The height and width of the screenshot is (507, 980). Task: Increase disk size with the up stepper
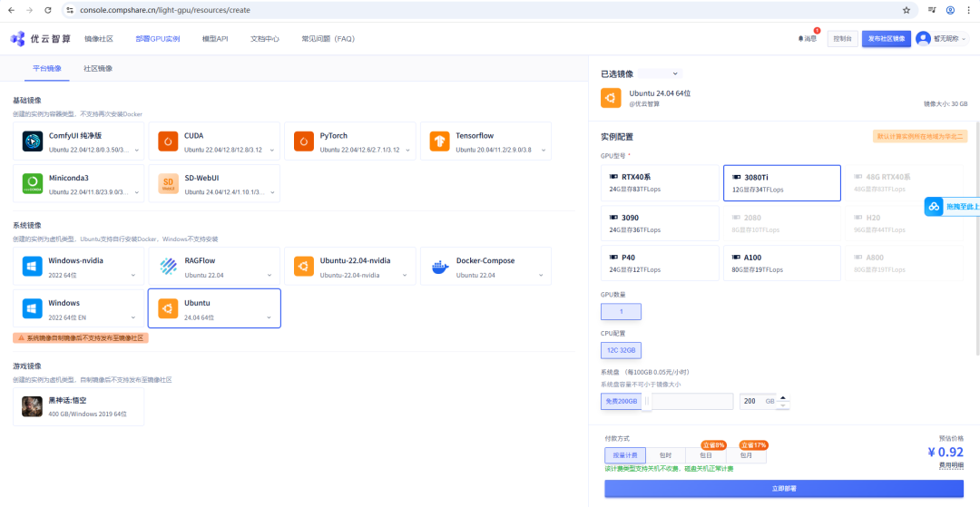click(784, 398)
